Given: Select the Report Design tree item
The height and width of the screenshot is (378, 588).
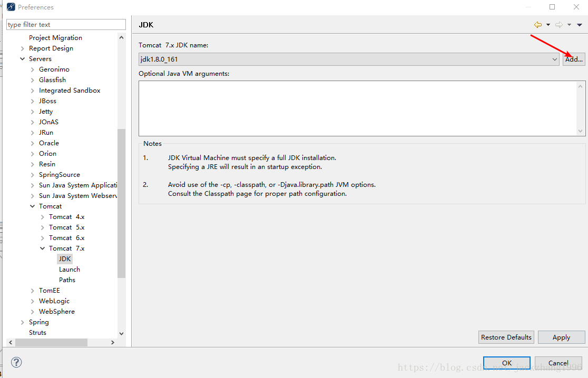Looking at the screenshot, I should 51,48.
